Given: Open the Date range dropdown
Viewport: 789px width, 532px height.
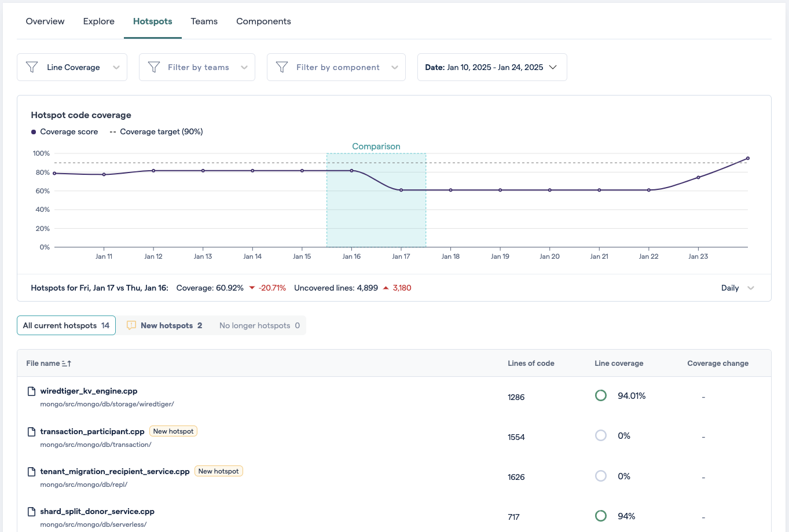Looking at the screenshot, I should [x=491, y=67].
